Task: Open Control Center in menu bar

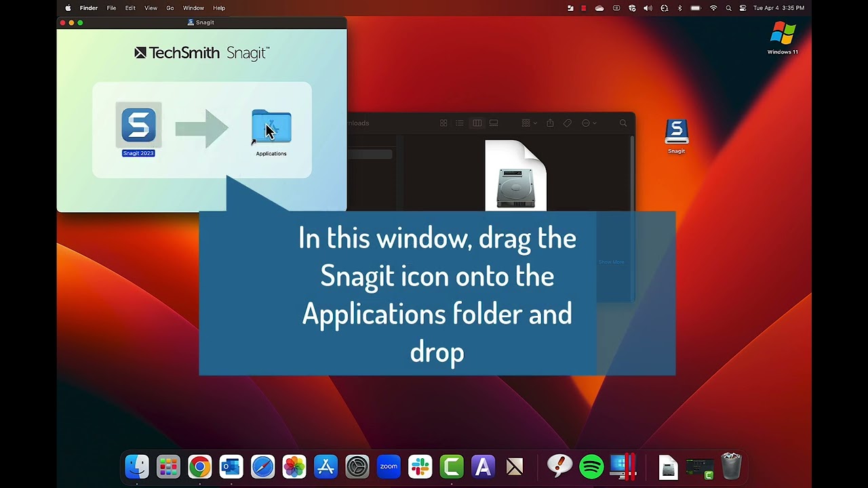Action: coord(743,8)
